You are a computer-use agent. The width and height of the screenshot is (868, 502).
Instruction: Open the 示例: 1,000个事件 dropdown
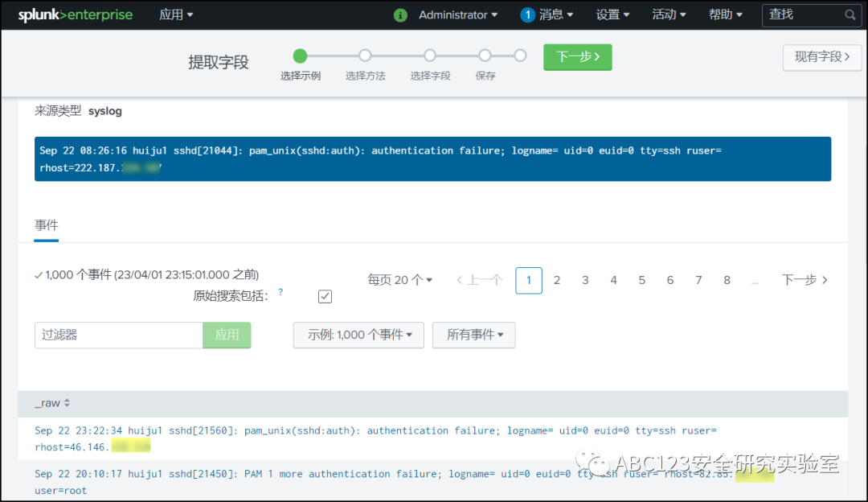click(x=358, y=335)
